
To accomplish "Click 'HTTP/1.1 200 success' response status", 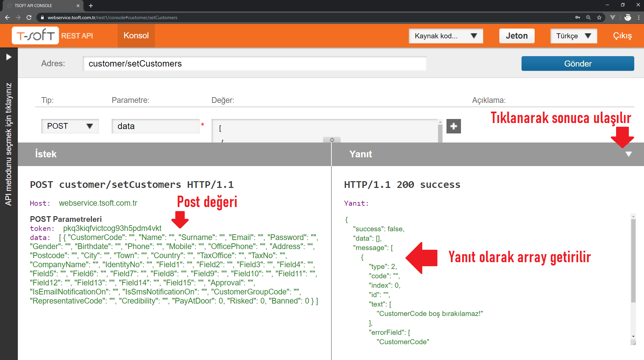I will click(402, 185).
